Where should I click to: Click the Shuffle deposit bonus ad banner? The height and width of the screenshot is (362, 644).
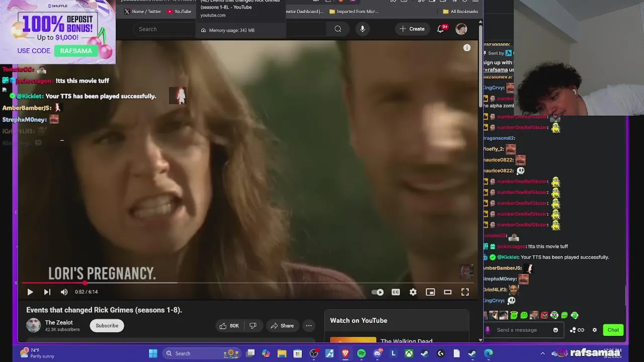pyautogui.click(x=58, y=32)
